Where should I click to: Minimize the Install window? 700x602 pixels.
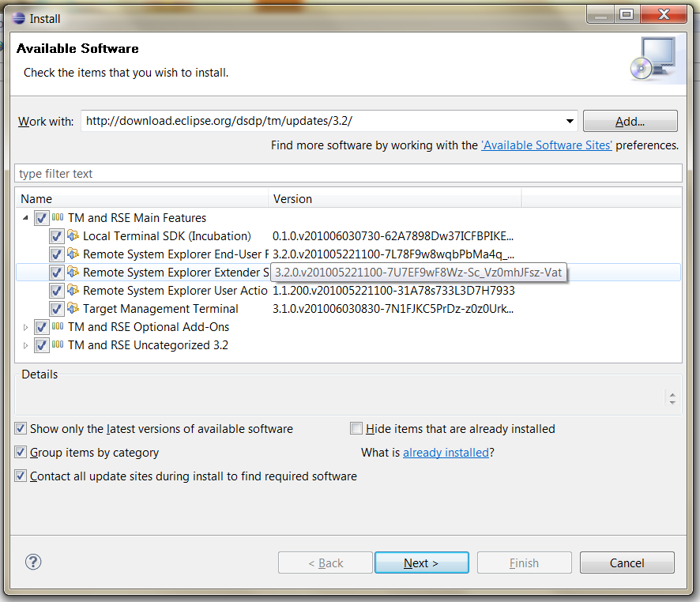[x=600, y=14]
